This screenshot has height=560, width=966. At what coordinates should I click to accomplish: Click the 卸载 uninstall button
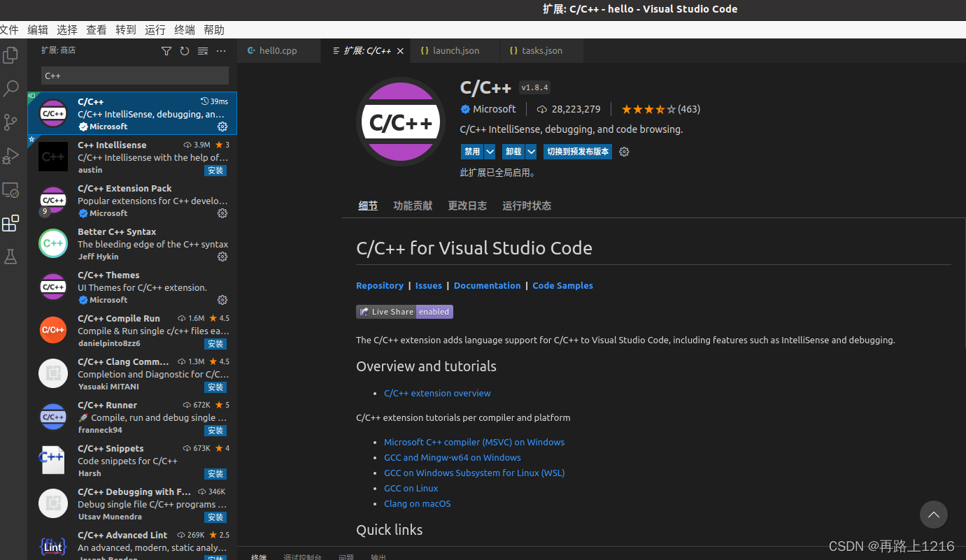click(513, 152)
